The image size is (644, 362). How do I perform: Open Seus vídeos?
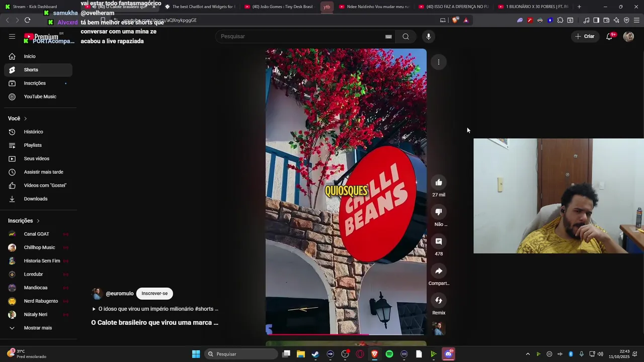38,158
